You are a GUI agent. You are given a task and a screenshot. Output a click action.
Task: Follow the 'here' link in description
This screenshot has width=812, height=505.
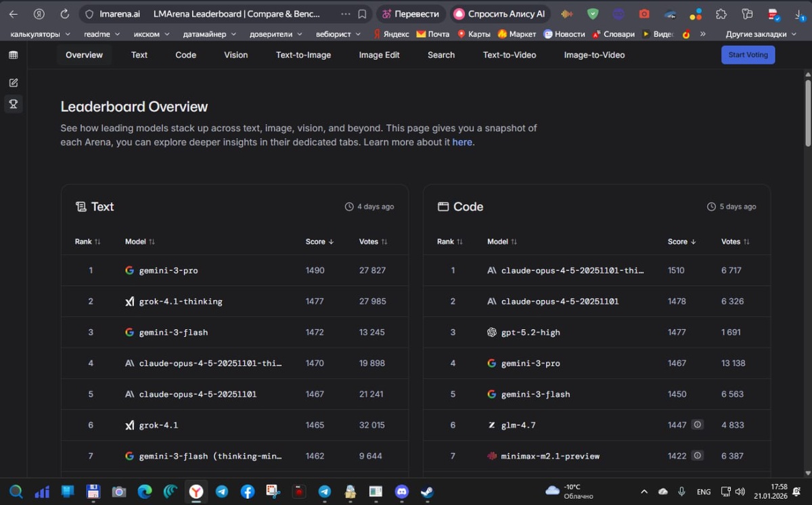pyautogui.click(x=462, y=142)
